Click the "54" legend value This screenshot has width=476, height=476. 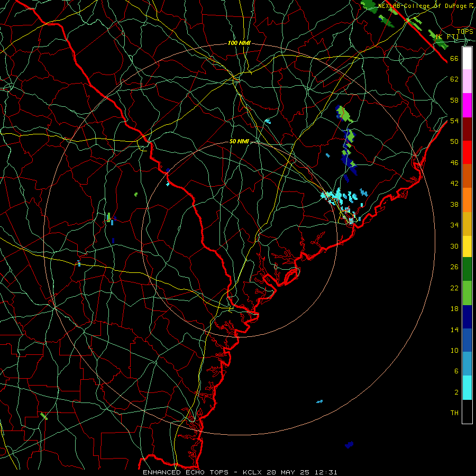[454, 121]
